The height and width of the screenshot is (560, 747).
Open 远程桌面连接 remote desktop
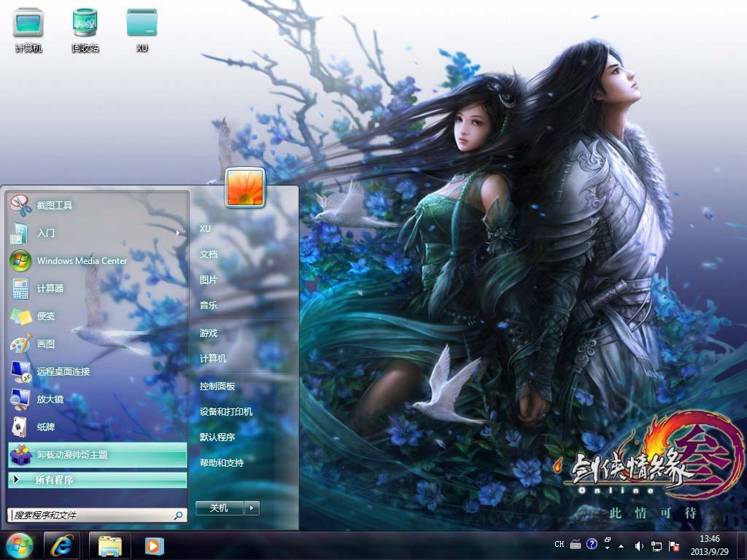click(63, 372)
